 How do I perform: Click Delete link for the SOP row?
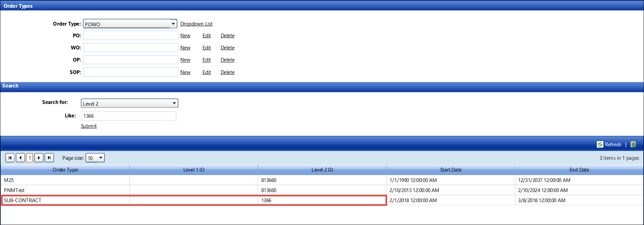227,72
